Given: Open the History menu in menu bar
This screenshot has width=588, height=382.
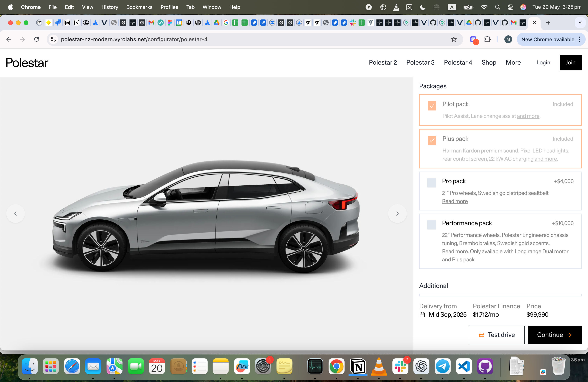Looking at the screenshot, I should (x=110, y=7).
